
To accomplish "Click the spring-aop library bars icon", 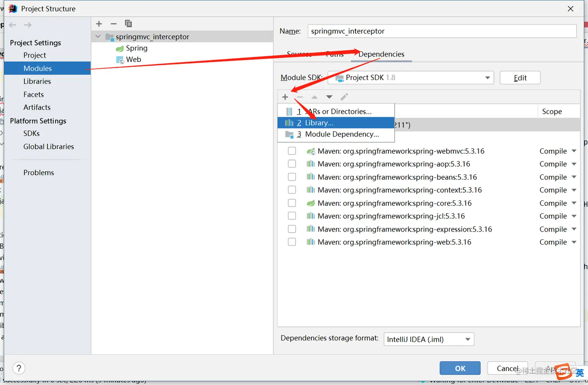I will [311, 164].
